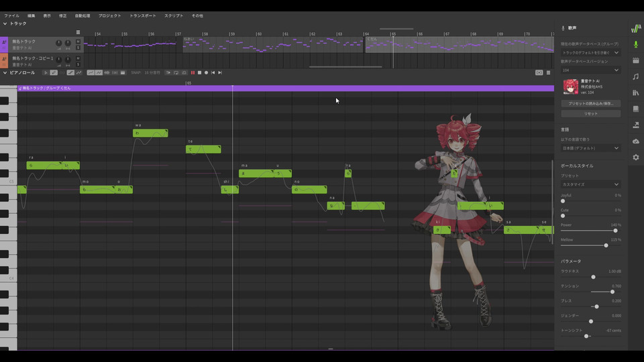Select the pointer tool in piano roll toolbar

pyautogui.click(x=46, y=72)
